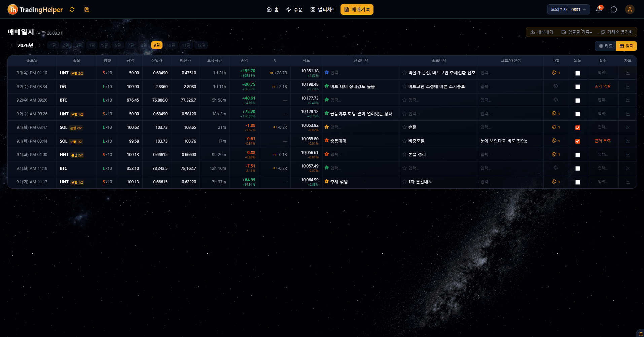Click the save icon in the header
Screen dimensions: 644x337
87,9
